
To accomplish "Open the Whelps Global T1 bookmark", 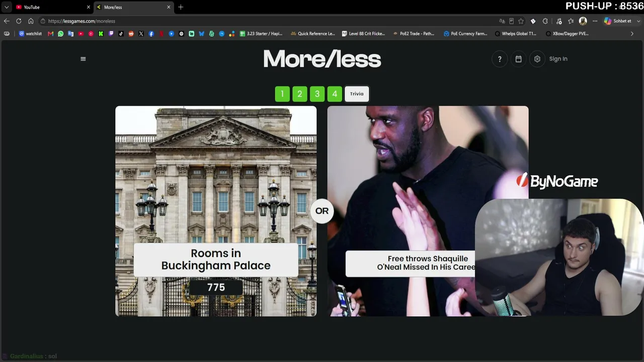I will click(516, 34).
